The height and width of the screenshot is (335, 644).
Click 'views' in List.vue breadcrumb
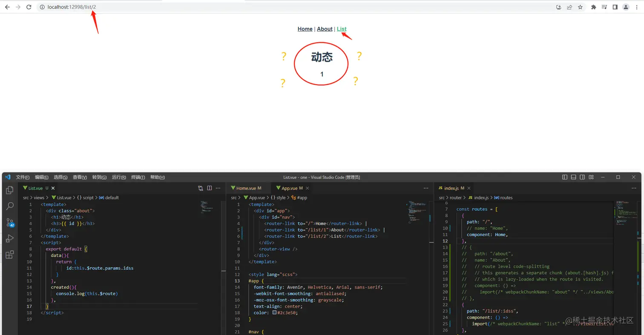pyautogui.click(x=39, y=198)
